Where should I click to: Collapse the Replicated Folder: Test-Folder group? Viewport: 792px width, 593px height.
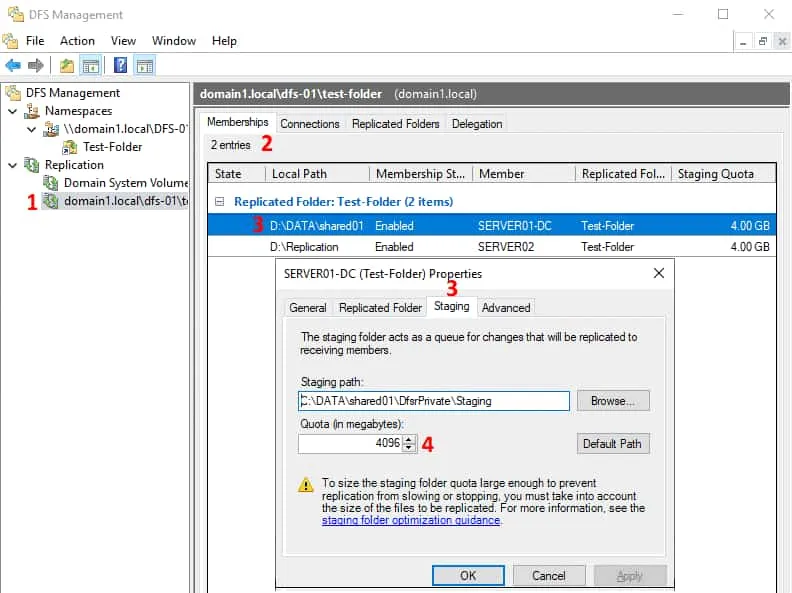pyautogui.click(x=219, y=202)
